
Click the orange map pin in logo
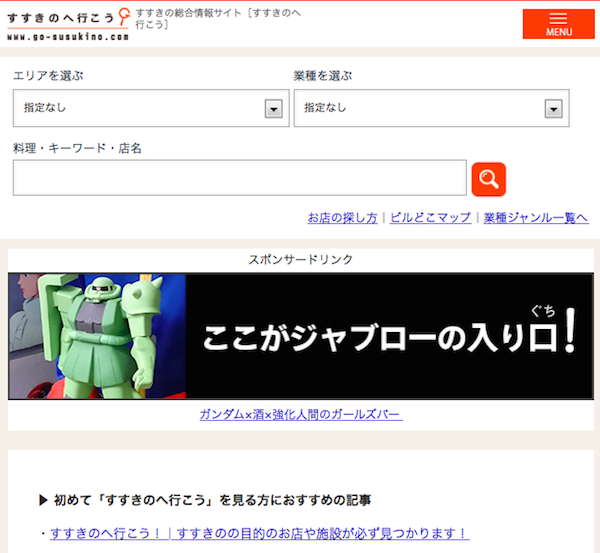[123, 17]
